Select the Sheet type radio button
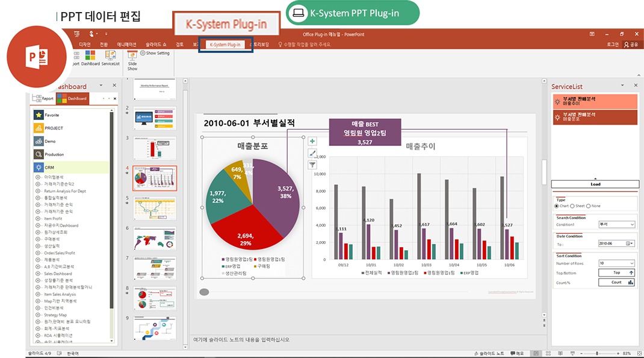Viewport: 644px width, 358px height. [x=572, y=206]
